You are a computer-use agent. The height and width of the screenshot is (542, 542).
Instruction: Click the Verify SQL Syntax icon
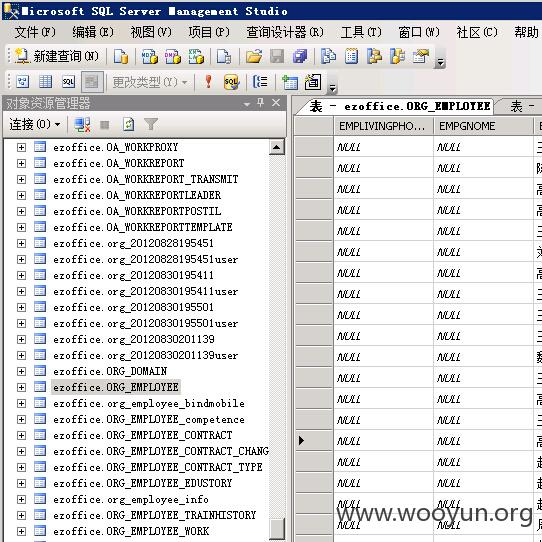tap(231, 82)
